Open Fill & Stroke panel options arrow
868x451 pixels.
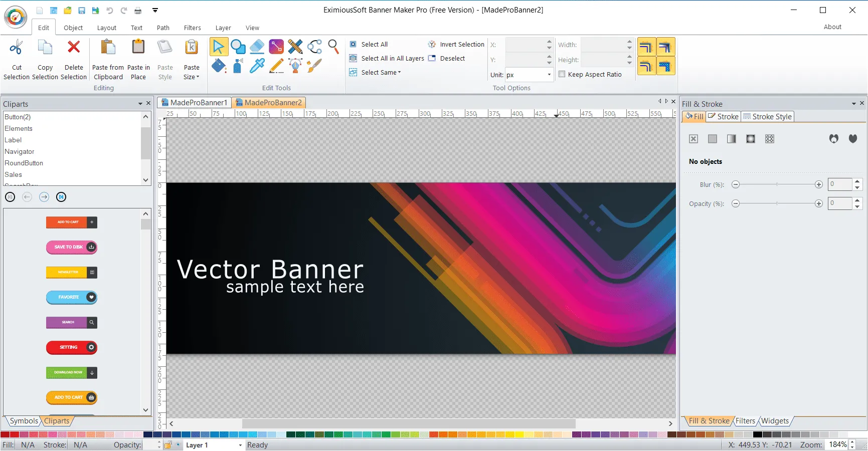tap(854, 103)
